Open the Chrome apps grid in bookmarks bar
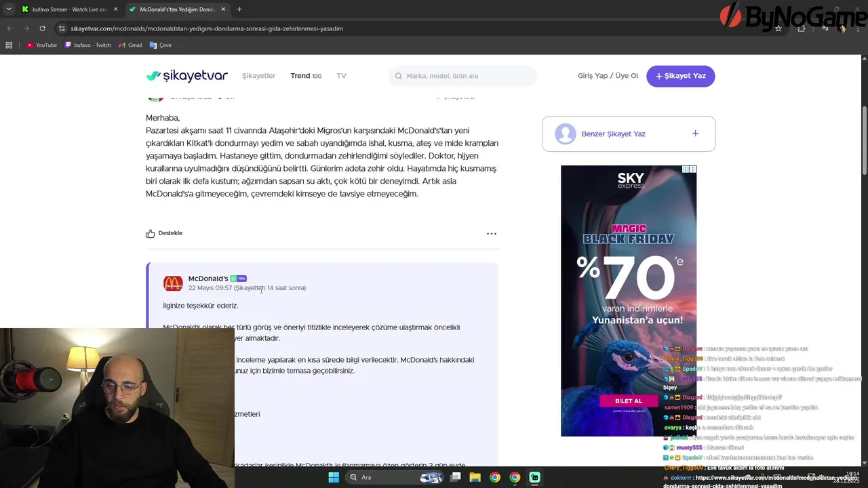The image size is (868, 488). coord(9,45)
